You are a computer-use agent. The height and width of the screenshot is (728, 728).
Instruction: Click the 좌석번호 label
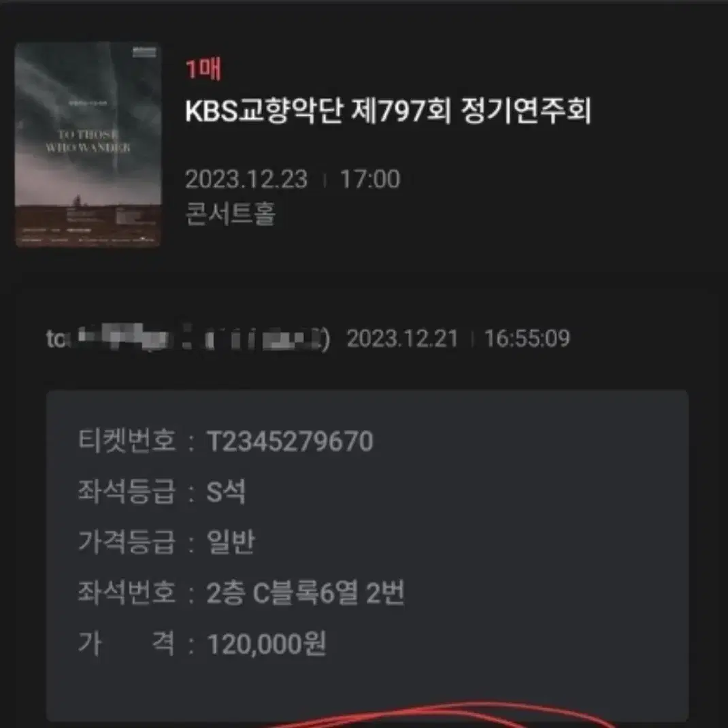click(x=127, y=593)
